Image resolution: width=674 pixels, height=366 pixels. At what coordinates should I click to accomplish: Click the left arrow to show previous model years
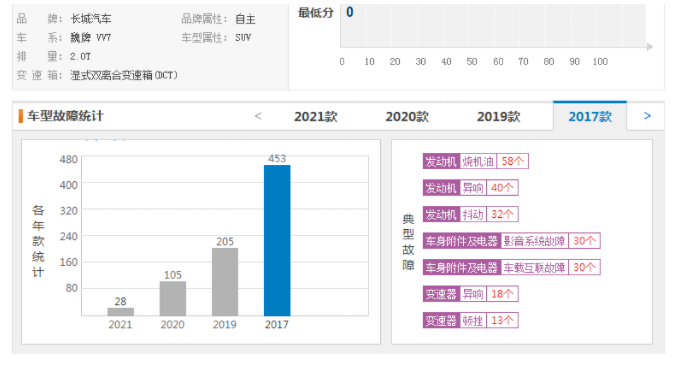click(x=258, y=116)
